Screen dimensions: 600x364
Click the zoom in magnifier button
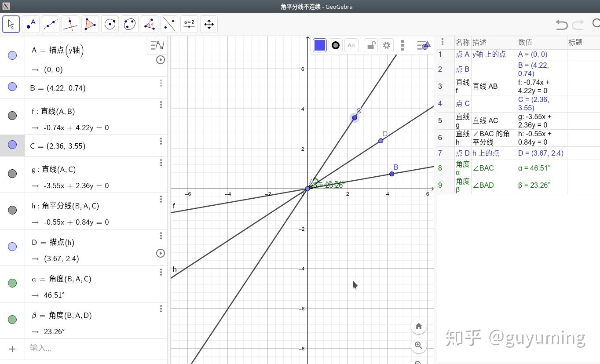tap(419, 346)
